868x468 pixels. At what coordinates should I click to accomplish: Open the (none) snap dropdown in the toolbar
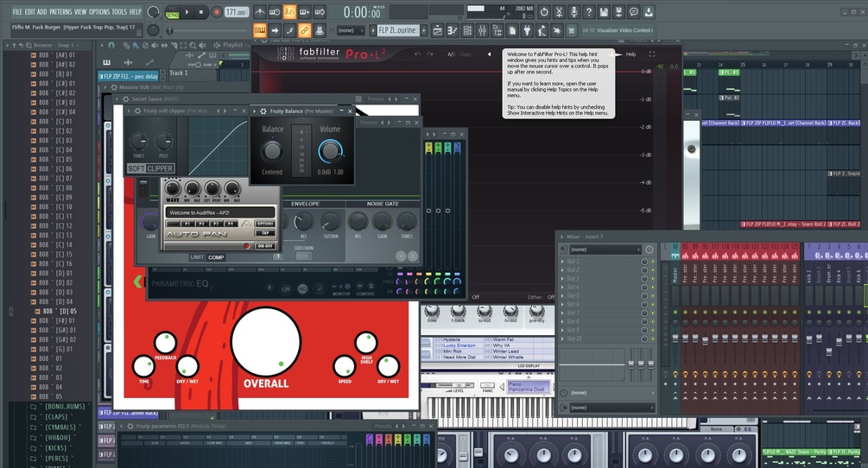350,30
